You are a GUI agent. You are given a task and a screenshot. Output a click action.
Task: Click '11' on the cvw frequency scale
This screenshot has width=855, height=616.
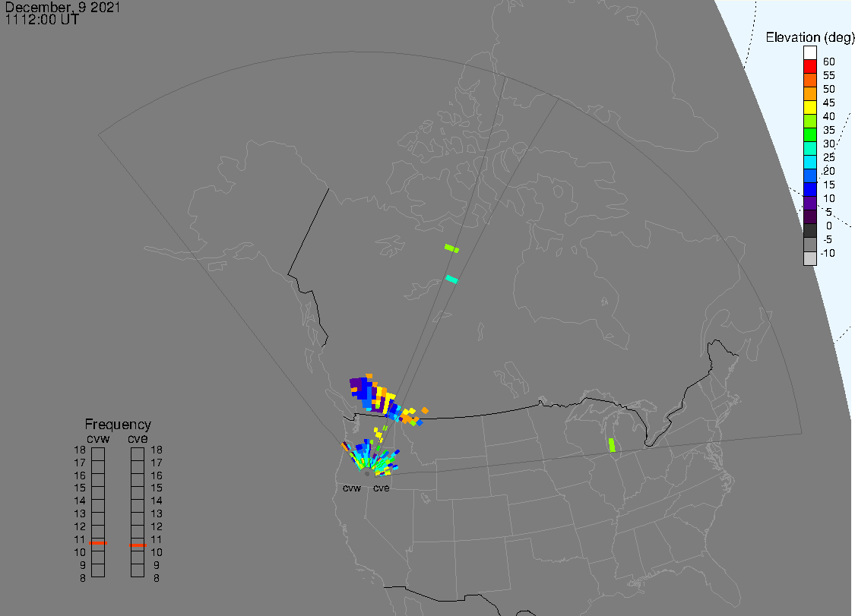pos(80,539)
